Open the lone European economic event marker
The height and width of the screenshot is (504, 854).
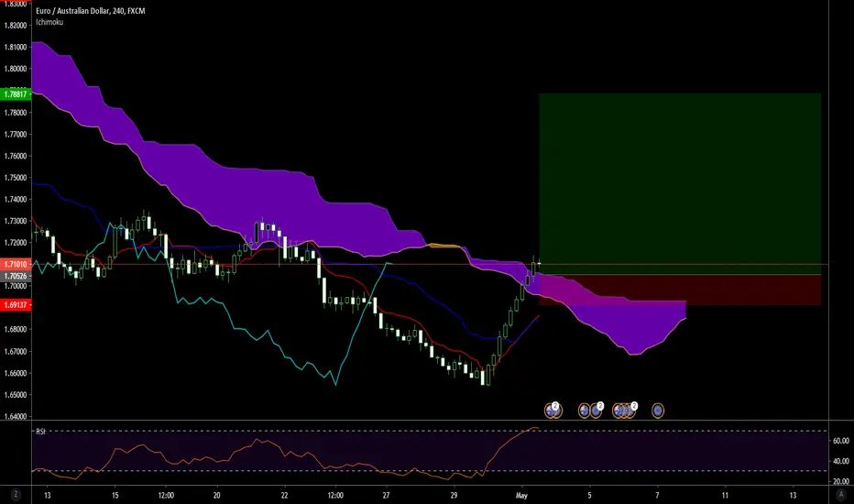coord(658,411)
